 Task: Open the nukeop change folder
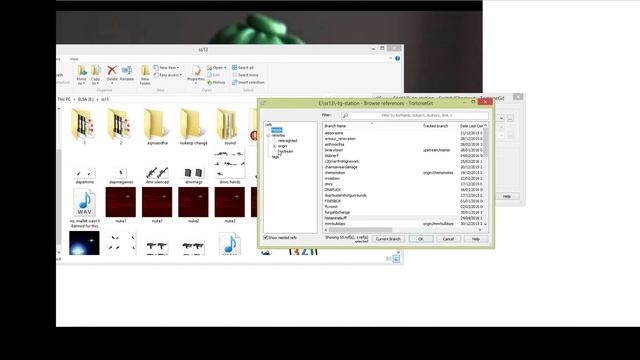pos(193,127)
